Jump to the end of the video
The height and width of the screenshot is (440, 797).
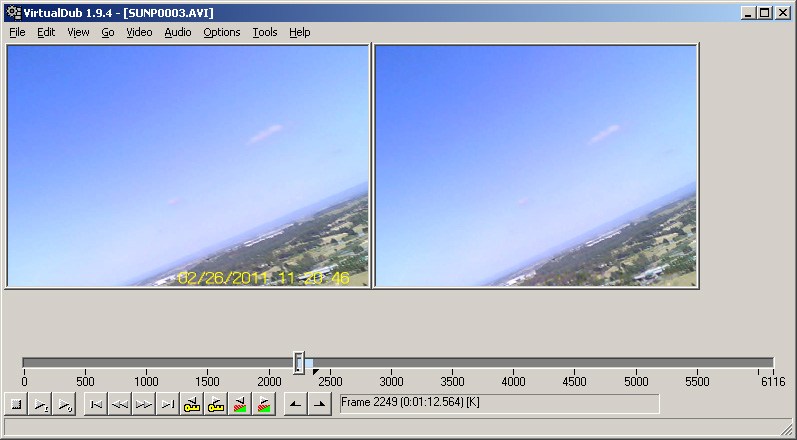(x=168, y=404)
